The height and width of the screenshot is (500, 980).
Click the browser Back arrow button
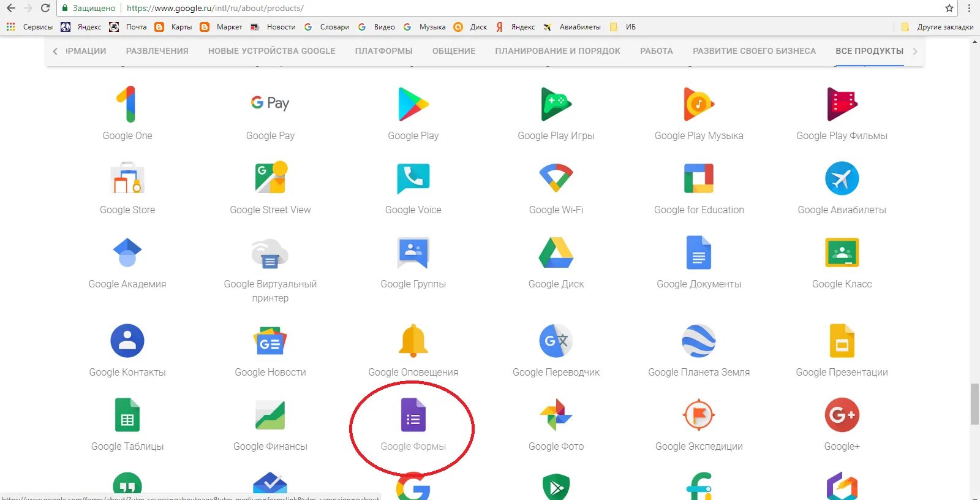pos(10,8)
